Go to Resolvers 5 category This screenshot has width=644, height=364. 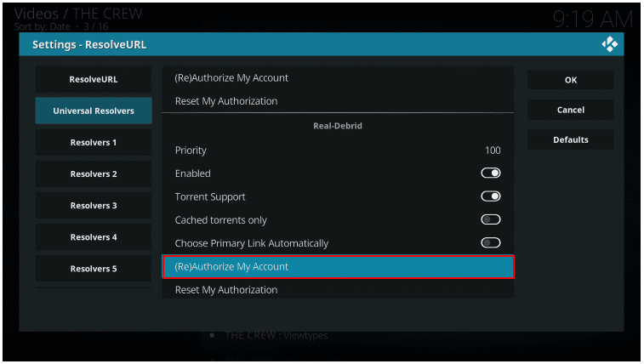click(x=94, y=269)
